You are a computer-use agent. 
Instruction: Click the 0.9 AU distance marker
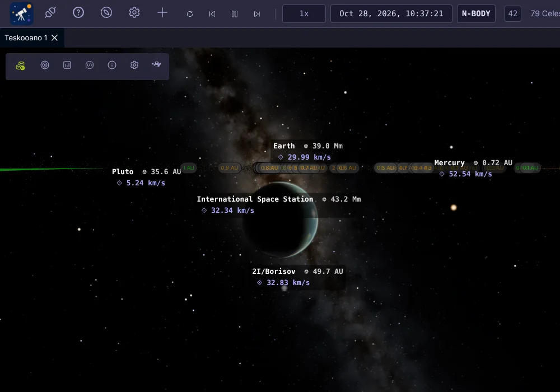coord(229,168)
